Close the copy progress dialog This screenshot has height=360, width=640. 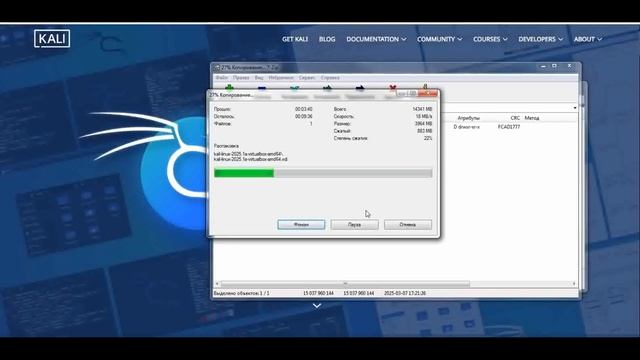[x=428, y=94]
